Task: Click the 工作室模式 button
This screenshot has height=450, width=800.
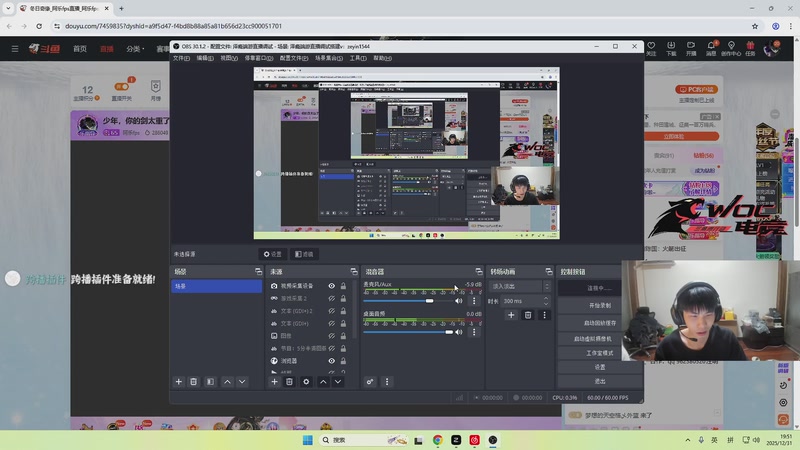Action: click(x=599, y=353)
